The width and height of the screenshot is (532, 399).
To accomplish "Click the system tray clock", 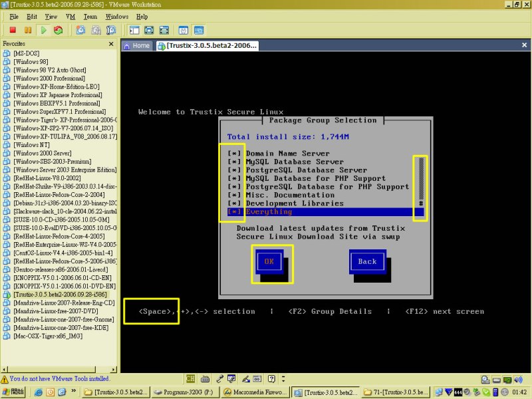I will [x=519, y=392].
